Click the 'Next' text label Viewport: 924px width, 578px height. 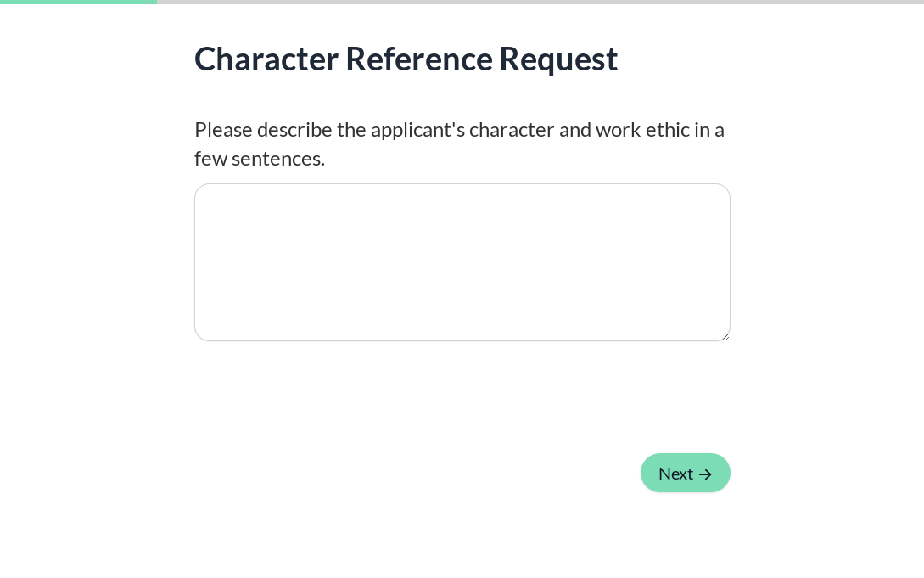pos(675,474)
